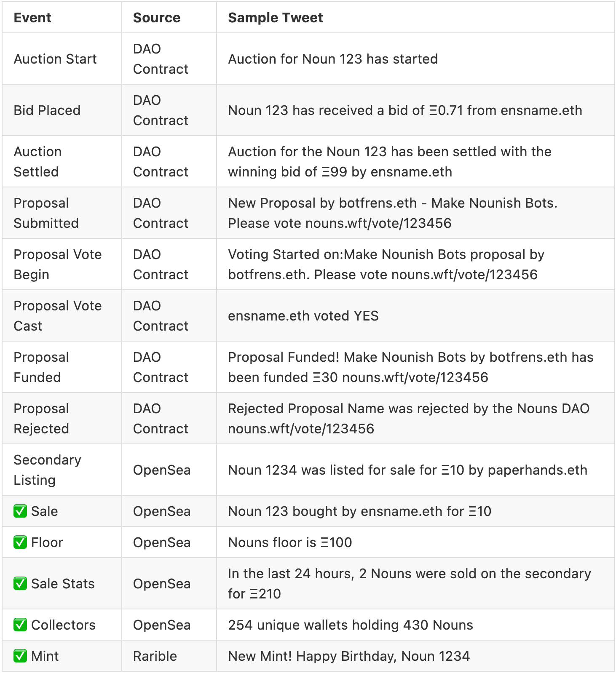Screen dimensions: 616x673
Task: Click the Rarible source cell
Action: coord(155,656)
